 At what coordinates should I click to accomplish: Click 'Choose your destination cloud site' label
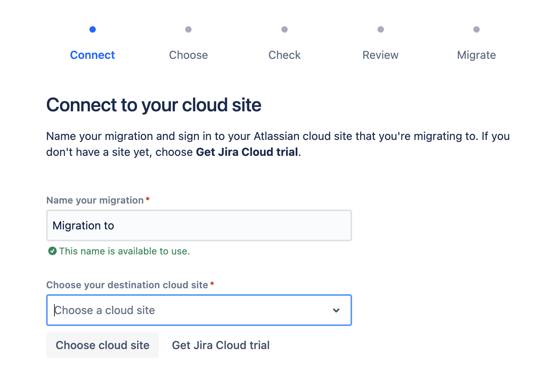pyautogui.click(x=127, y=285)
